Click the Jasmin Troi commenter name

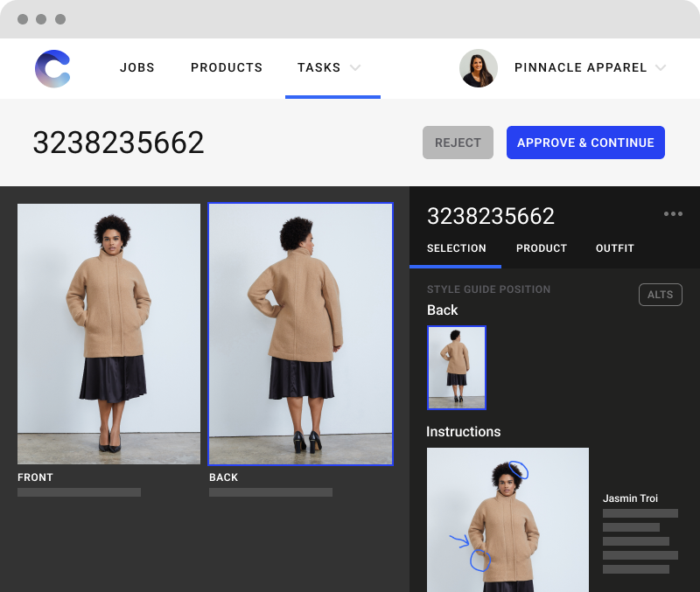tap(629, 498)
